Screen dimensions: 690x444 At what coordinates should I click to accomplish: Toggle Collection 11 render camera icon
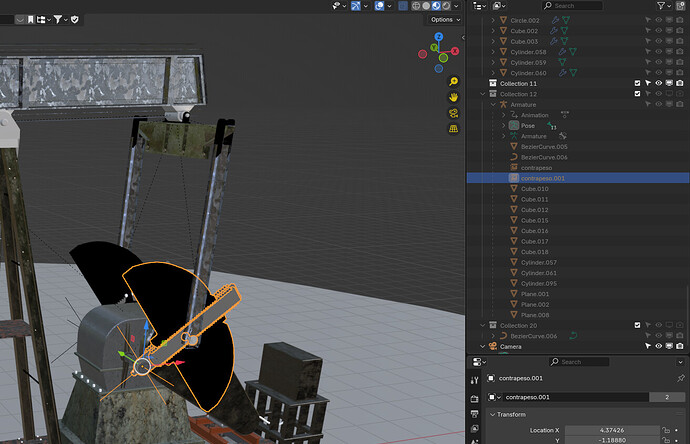[680, 83]
